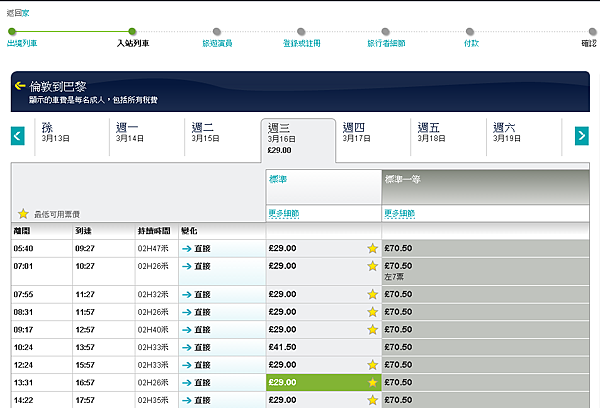This screenshot has width=600, height=408.
Task: Click departure time 05:40
Action: 23,249
